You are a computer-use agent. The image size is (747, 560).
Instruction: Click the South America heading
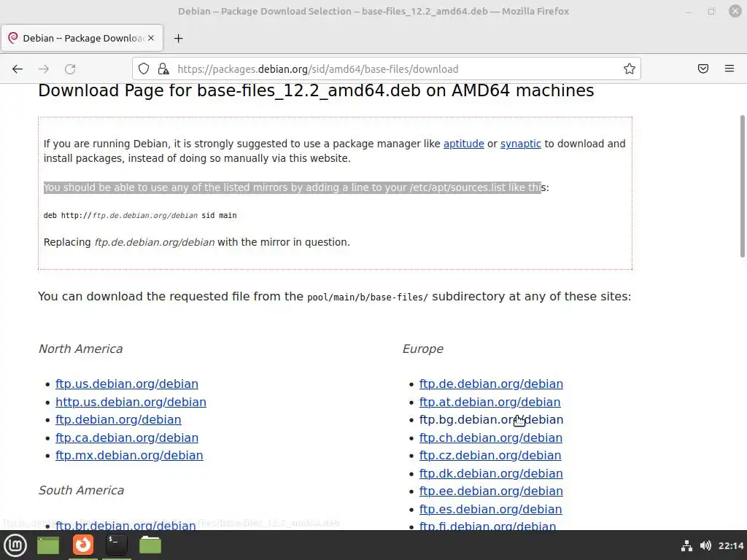pyautogui.click(x=81, y=490)
